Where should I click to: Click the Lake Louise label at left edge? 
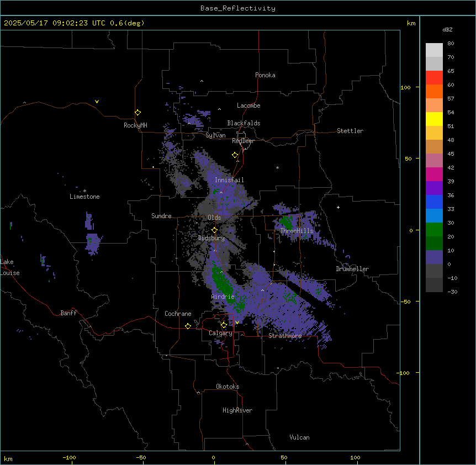pyautogui.click(x=10, y=267)
